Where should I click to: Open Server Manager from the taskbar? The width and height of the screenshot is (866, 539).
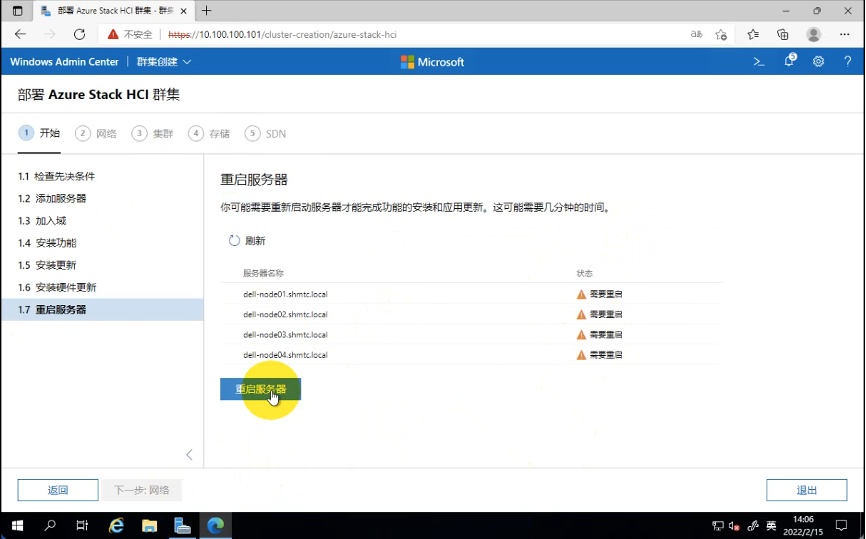tap(182, 525)
